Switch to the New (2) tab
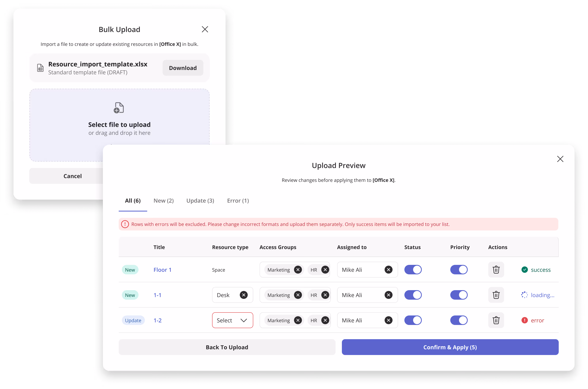The image size is (588, 389). 164,201
